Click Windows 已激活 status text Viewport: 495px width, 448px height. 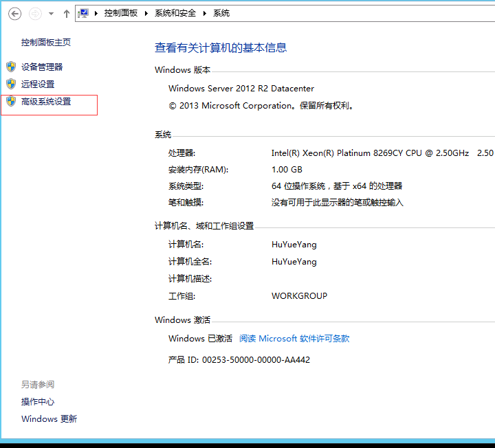(201, 339)
